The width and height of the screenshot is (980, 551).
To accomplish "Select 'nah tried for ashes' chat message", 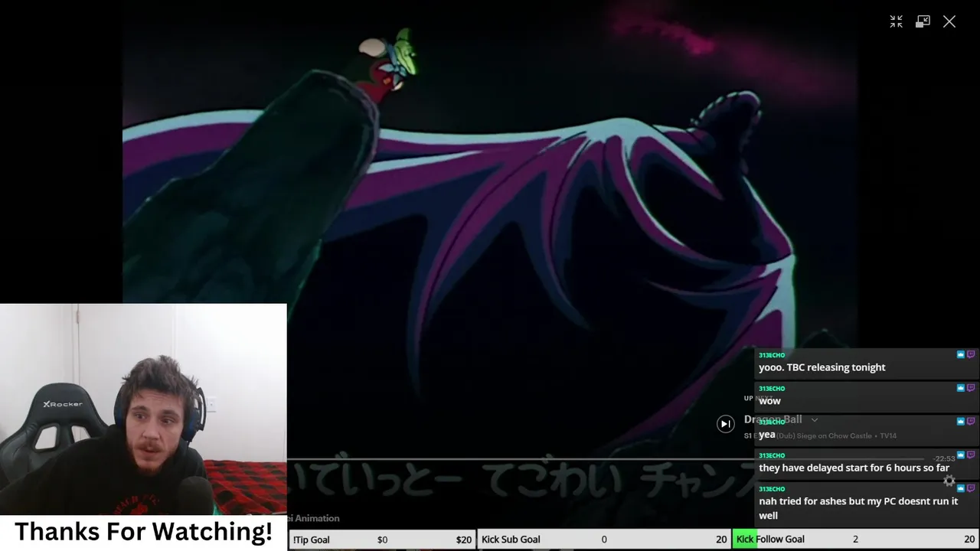I will pyautogui.click(x=858, y=508).
